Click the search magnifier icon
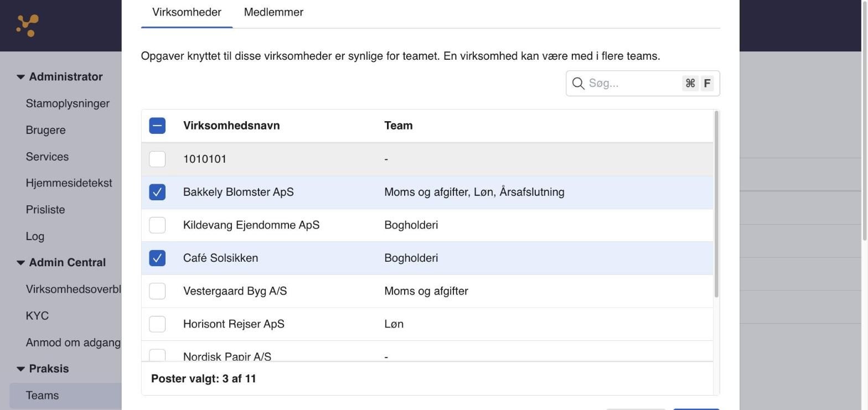This screenshot has width=868, height=410. tap(578, 84)
